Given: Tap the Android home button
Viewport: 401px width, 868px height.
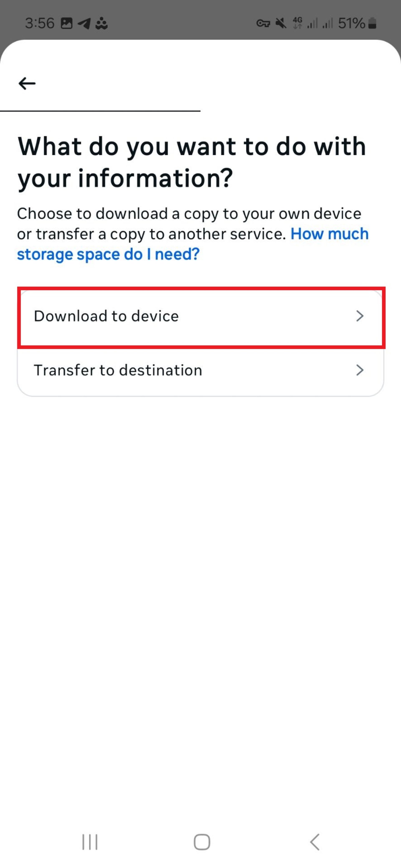Looking at the screenshot, I should tap(202, 842).
